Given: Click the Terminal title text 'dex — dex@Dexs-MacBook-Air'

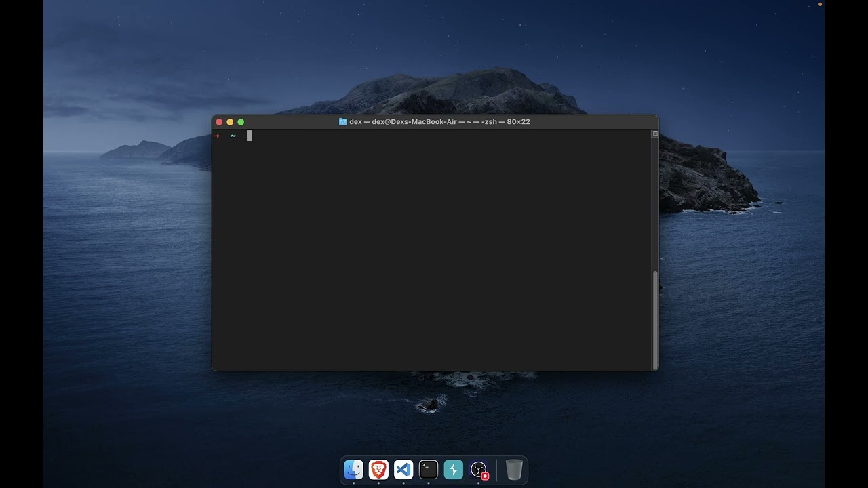Looking at the screenshot, I should pos(403,122).
